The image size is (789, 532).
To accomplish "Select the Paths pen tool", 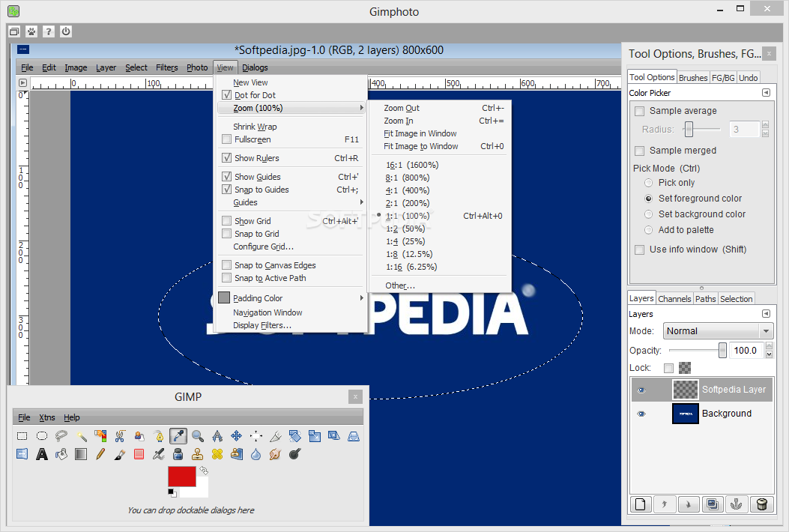I will coord(159,436).
